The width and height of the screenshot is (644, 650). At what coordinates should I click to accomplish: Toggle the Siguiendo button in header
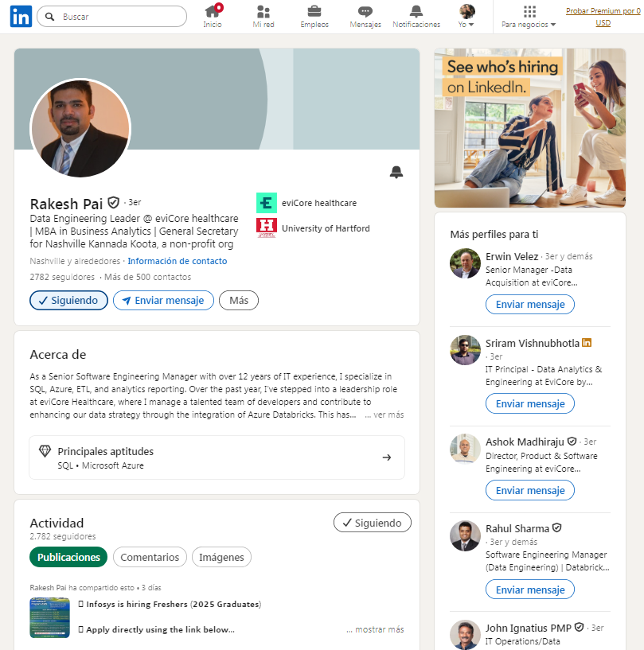point(68,301)
